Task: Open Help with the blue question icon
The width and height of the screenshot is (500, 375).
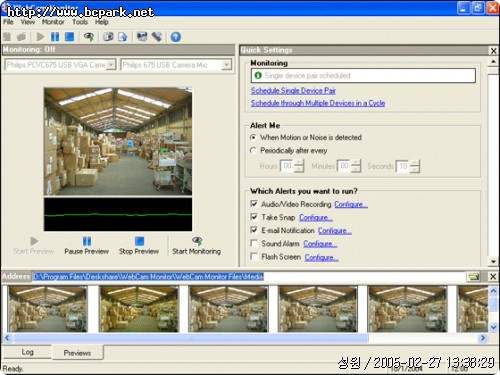Action: point(176,37)
